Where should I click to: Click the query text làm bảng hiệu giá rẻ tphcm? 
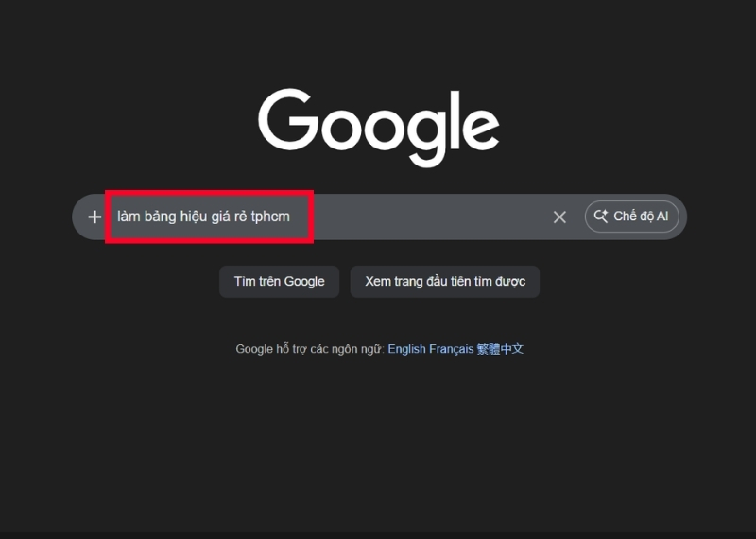203,217
